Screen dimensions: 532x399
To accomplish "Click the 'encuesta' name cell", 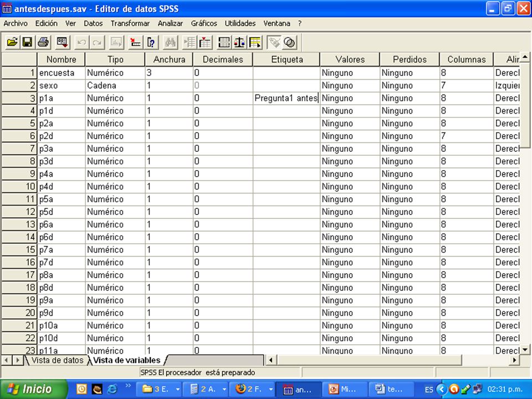I will pyautogui.click(x=61, y=73).
